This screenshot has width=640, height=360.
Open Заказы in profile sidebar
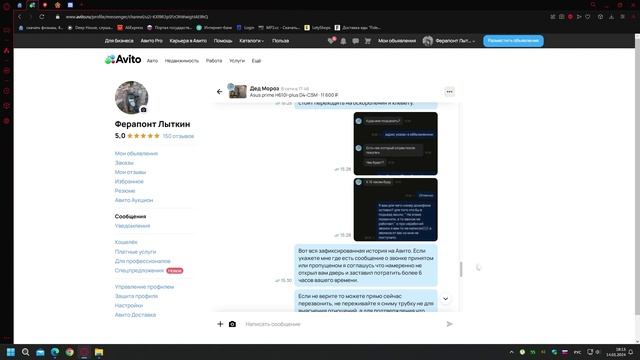pos(124,163)
